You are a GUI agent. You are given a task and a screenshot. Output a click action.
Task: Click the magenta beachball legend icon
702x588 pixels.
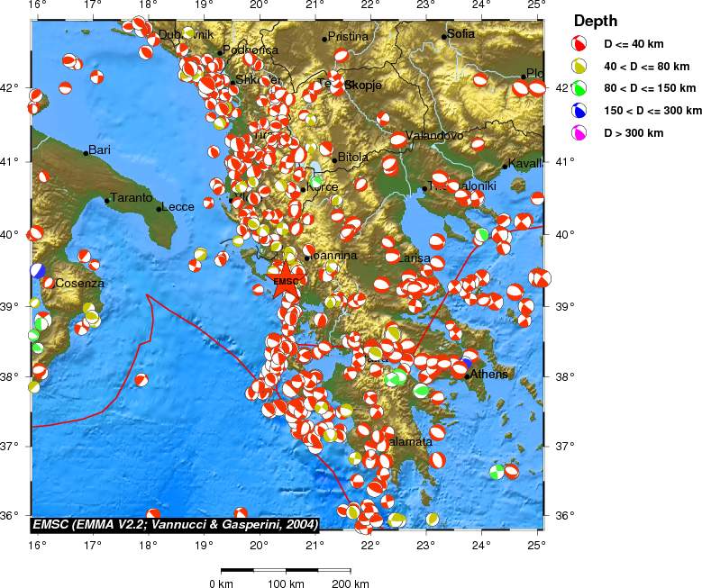tap(581, 133)
